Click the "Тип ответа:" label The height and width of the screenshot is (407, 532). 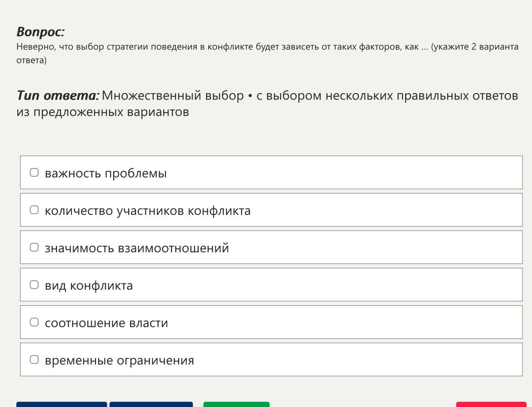point(58,95)
